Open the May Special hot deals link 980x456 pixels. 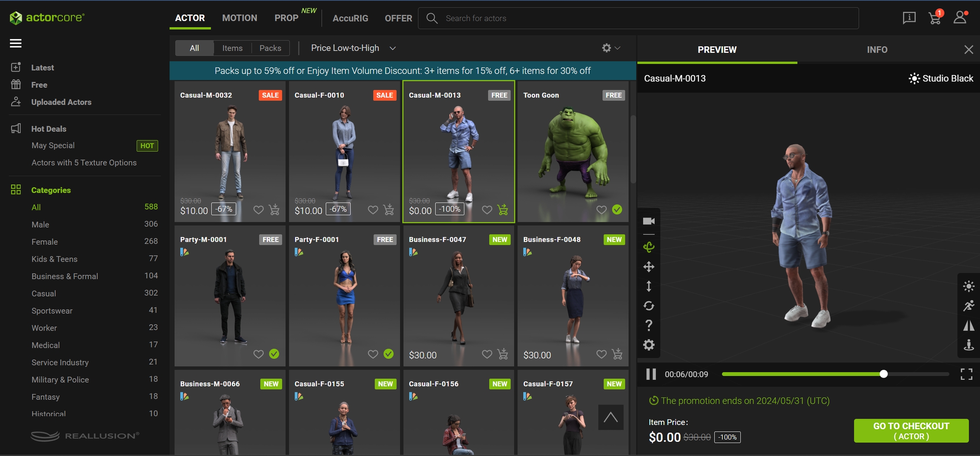(53, 146)
